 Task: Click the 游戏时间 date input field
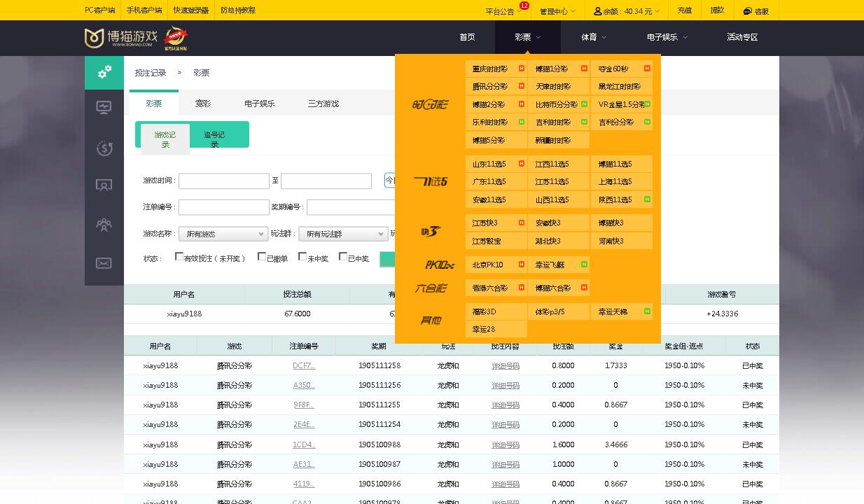[x=223, y=181]
